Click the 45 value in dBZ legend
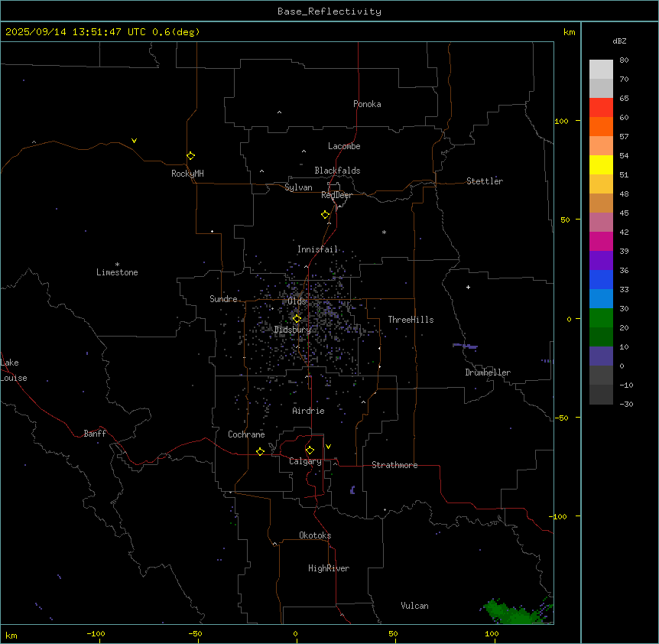Screen dimensions: 659x644 [624, 213]
